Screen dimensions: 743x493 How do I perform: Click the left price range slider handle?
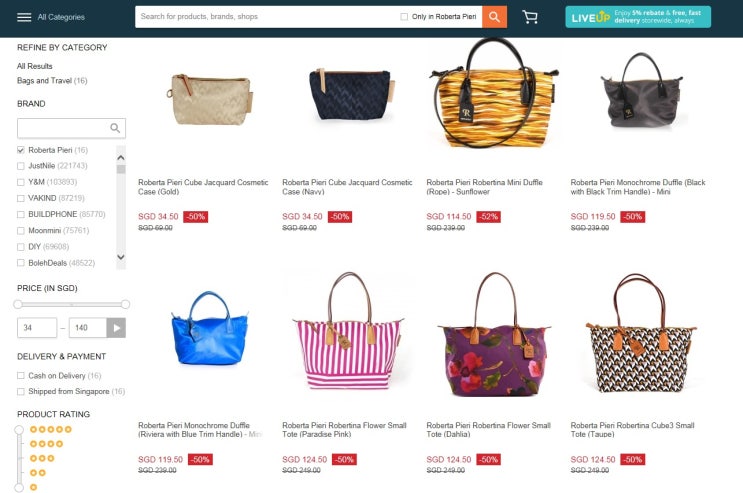[x=18, y=304]
